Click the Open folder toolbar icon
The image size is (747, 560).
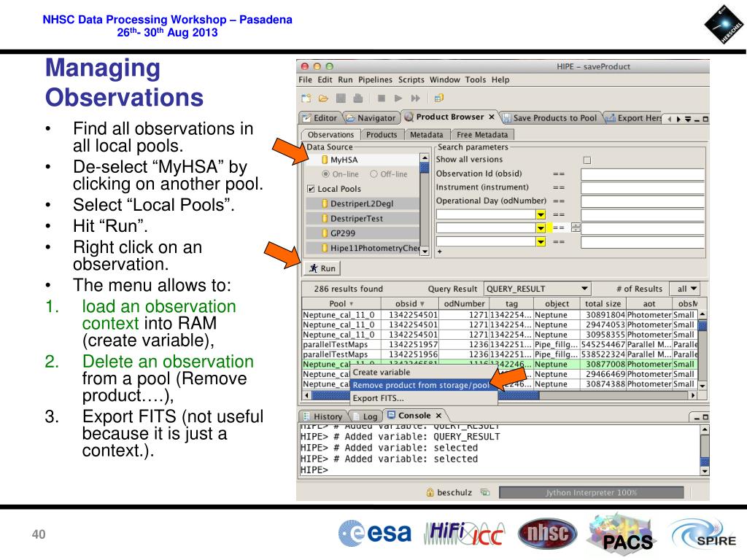click(x=323, y=98)
